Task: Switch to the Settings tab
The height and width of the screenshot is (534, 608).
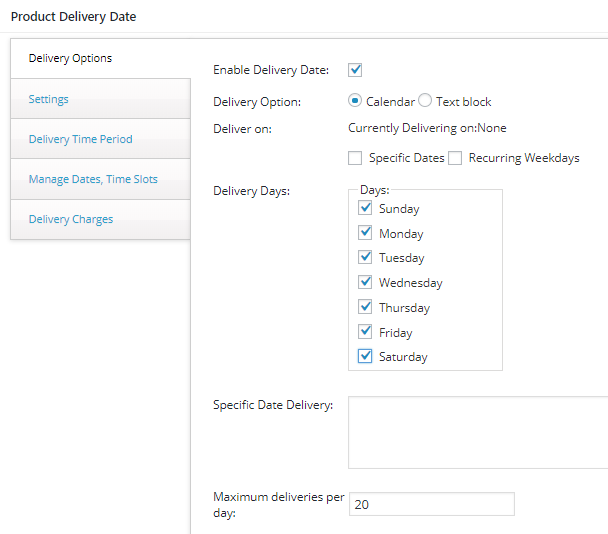Action: point(49,99)
